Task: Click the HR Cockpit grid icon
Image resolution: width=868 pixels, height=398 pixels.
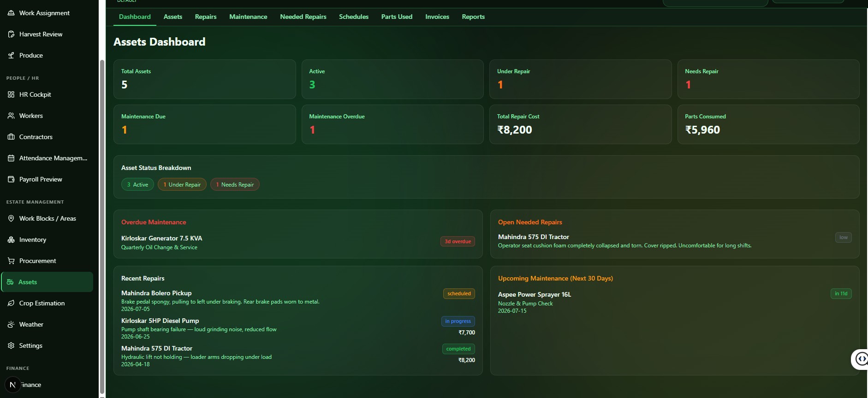Action: click(x=11, y=94)
